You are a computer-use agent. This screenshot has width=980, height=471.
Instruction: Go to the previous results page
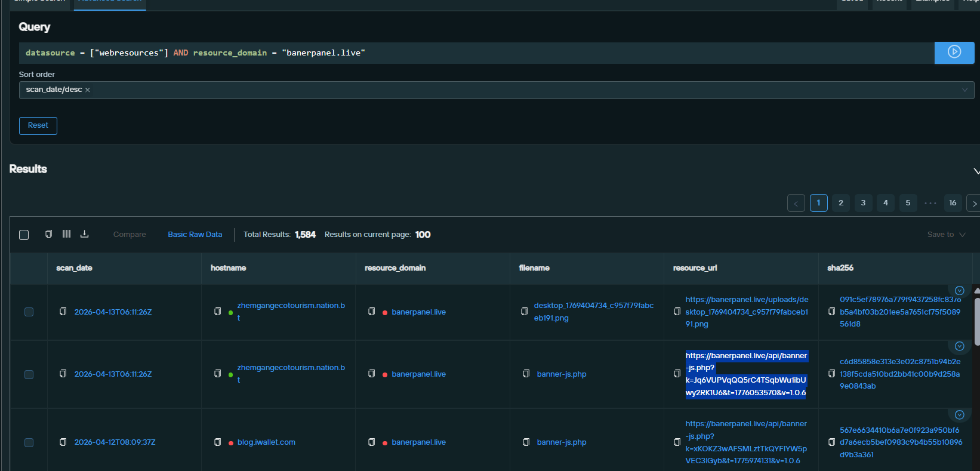tap(796, 203)
